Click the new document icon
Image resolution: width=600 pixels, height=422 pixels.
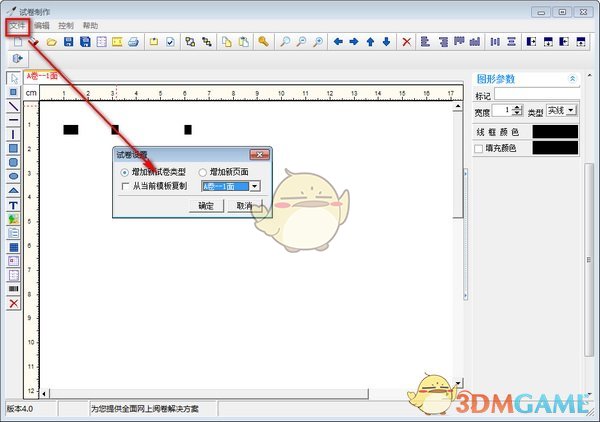(x=18, y=42)
